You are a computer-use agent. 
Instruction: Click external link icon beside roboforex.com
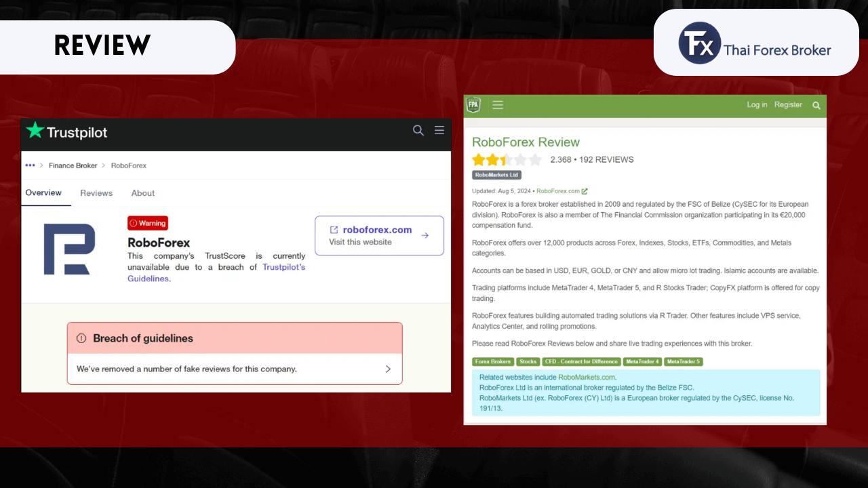[x=334, y=230]
